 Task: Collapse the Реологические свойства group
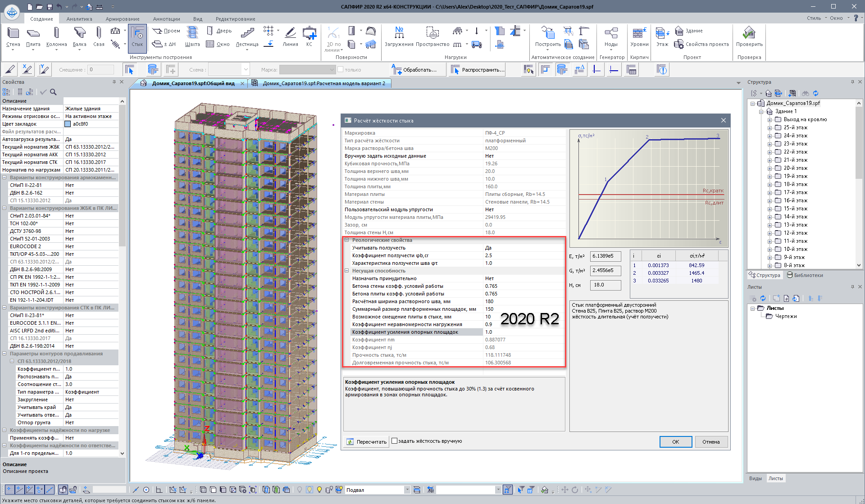[x=346, y=240]
